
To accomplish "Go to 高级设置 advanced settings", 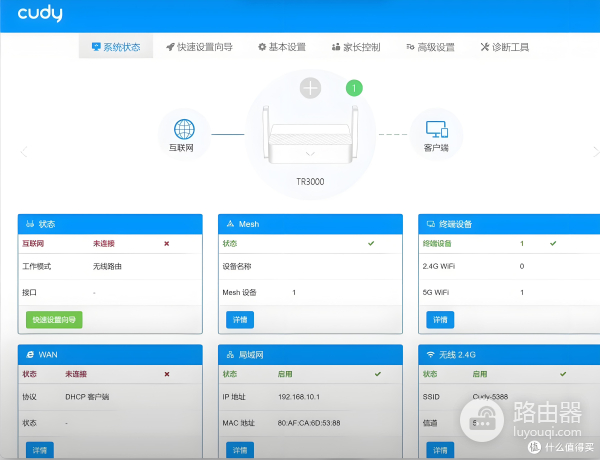I will [430, 47].
